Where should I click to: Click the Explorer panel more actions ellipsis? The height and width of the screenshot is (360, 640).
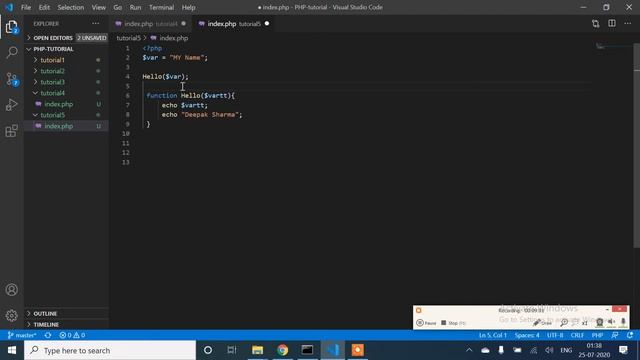(x=96, y=24)
